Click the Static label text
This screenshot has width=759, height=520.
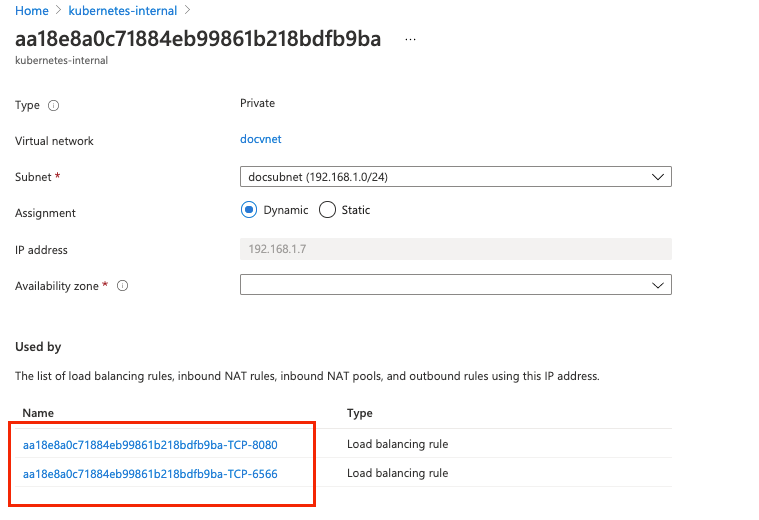click(356, 210)
